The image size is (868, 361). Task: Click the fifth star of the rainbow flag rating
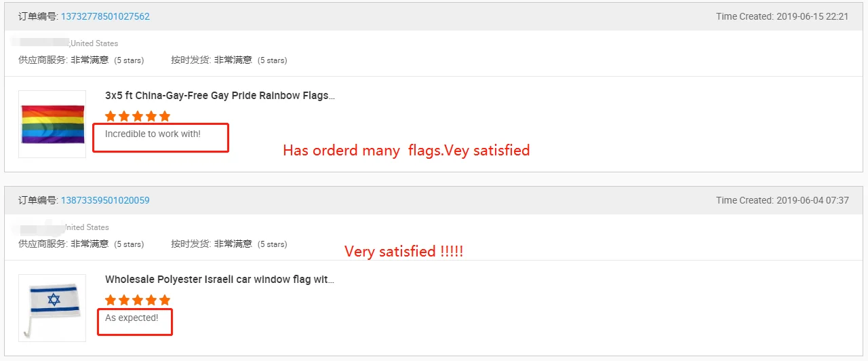point(164,116)
